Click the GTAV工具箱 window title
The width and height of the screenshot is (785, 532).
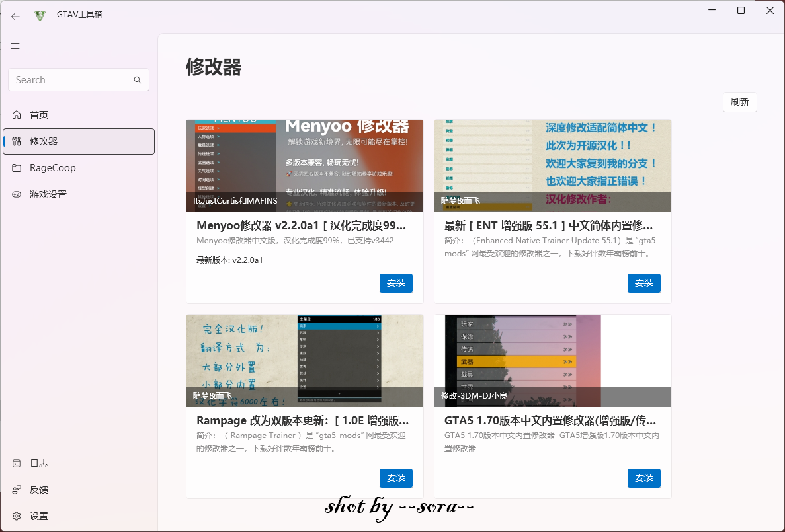79,15
